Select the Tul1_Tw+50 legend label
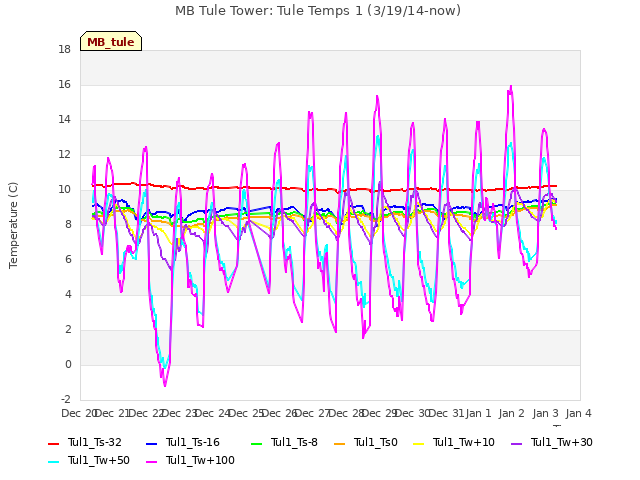The image size is (640, 480). pos(99,460)
